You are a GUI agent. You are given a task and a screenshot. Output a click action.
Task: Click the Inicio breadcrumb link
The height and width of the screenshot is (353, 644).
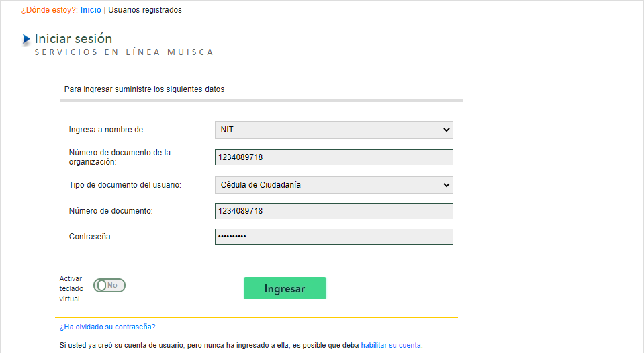pos(91,10)
